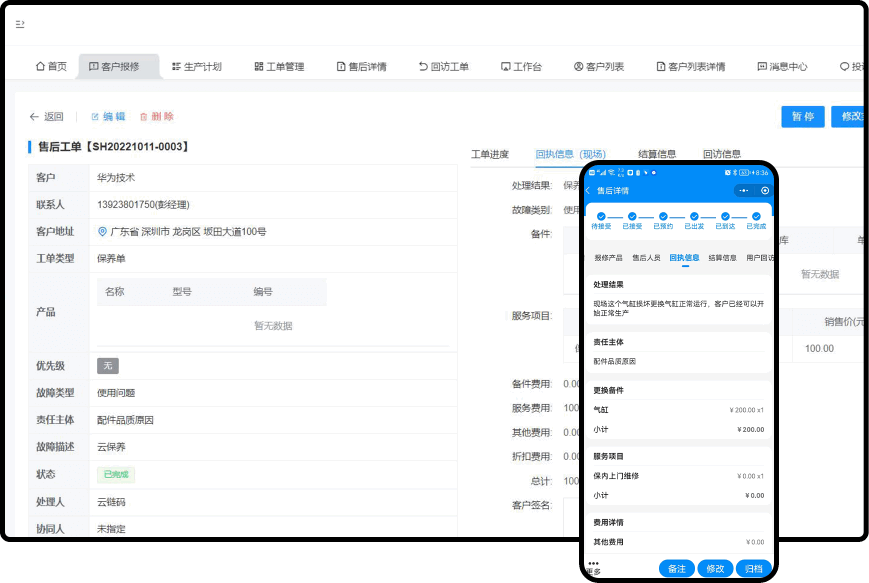869x583 pixels.
Task: Select the 售后人员 tab on the phone
Action: (647, 258)
